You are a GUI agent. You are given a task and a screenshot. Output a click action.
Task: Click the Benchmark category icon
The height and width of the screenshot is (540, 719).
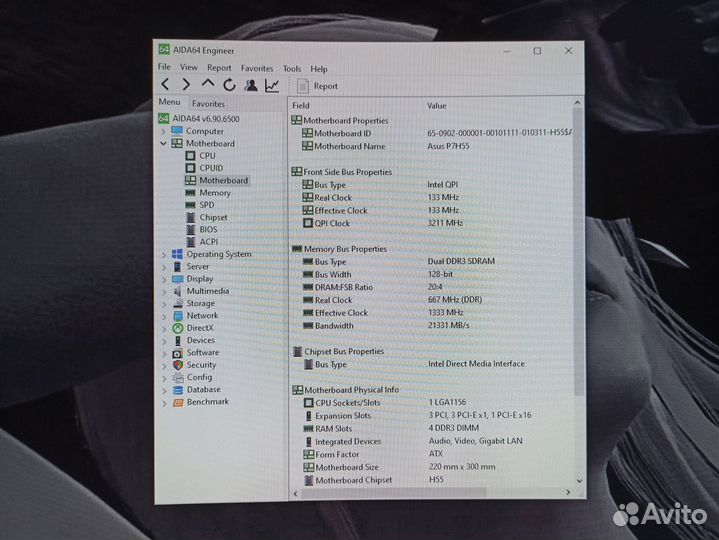coord(178,402)
